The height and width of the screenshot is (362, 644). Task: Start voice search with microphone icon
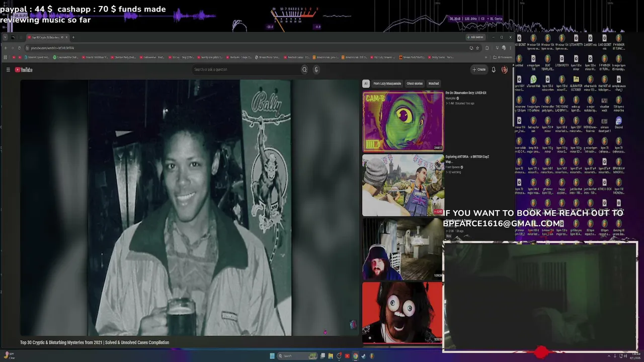point(316,69)
